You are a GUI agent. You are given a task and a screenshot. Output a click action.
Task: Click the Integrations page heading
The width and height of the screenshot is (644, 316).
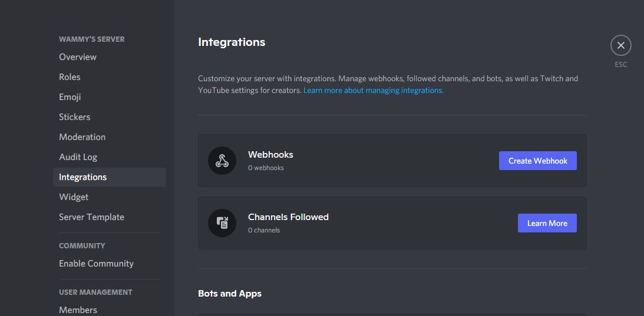click(x=232, y=42)
